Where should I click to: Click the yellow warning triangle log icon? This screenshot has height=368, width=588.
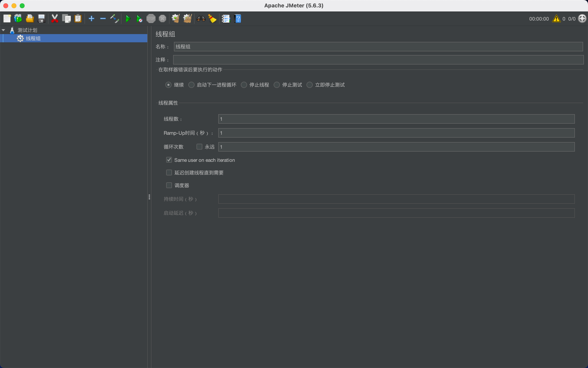point(556,18)
